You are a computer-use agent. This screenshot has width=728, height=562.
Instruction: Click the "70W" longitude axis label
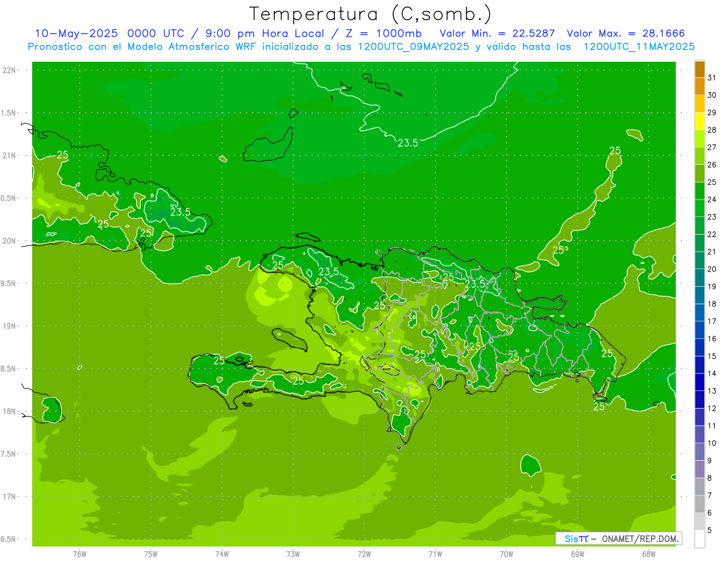507,554
